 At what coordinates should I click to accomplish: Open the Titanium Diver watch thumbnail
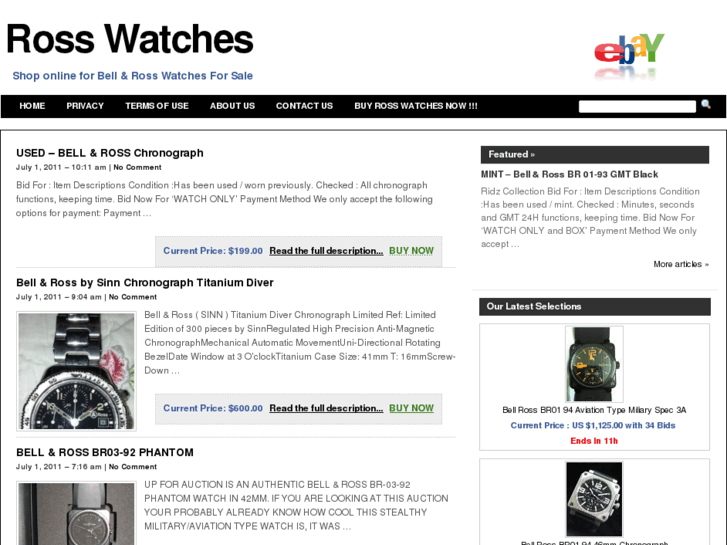[77, 371]
